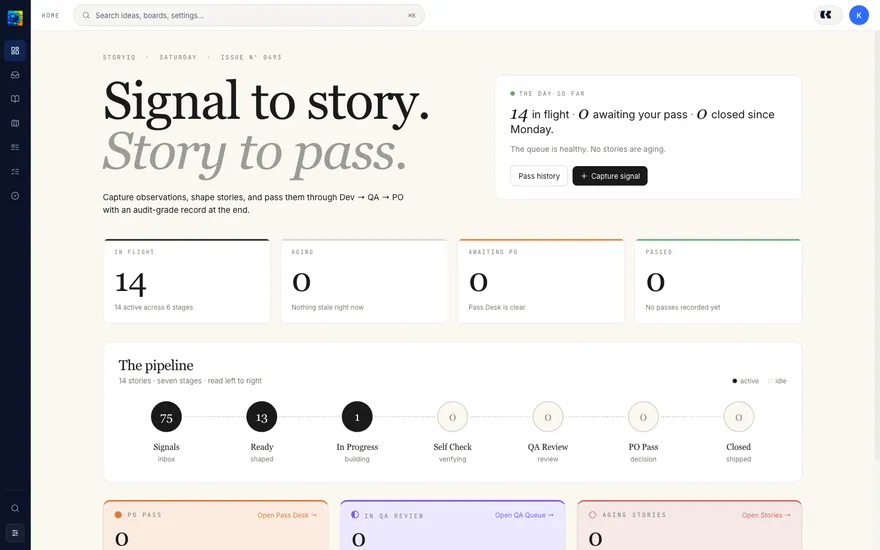Click the StoryIQ app logo

15,18
